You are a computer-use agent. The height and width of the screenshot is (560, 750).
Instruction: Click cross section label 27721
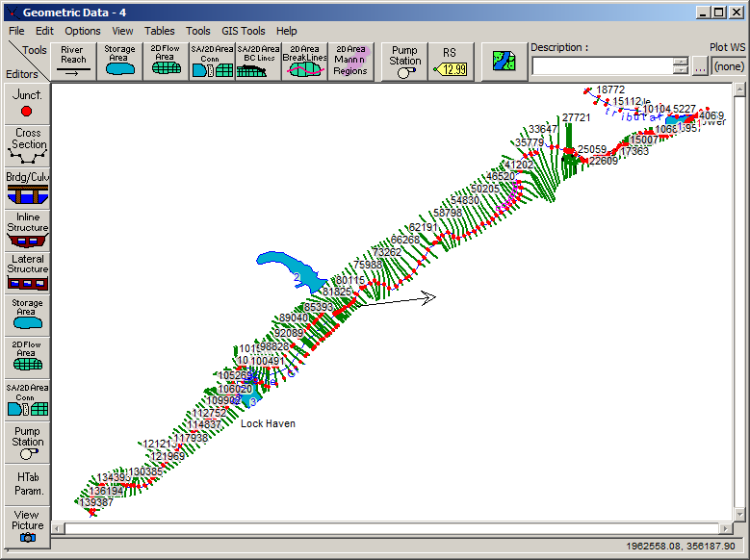coord(577,117)
